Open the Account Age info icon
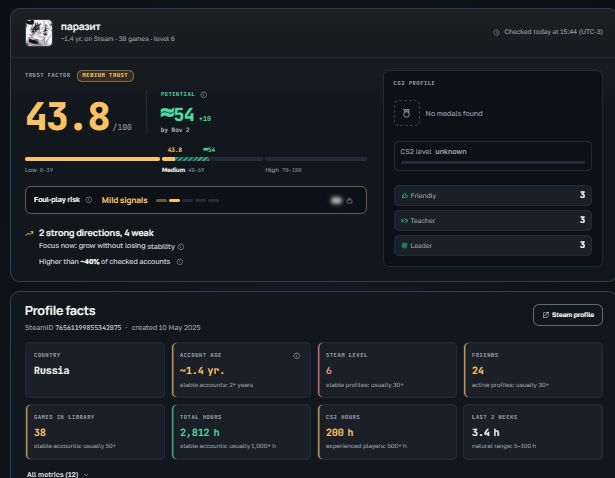The image size is (615, 478). click(x=297, y=356)
